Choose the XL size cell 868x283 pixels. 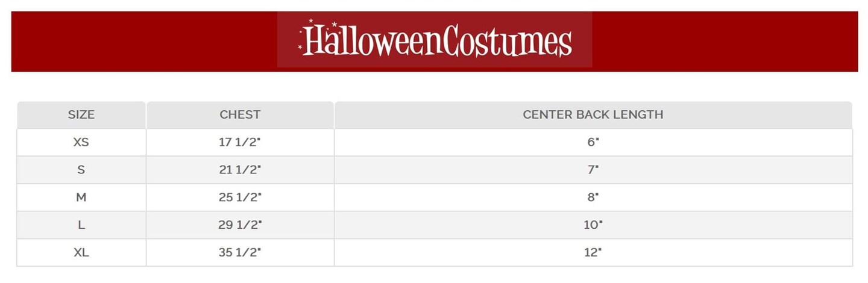point(81,253)
